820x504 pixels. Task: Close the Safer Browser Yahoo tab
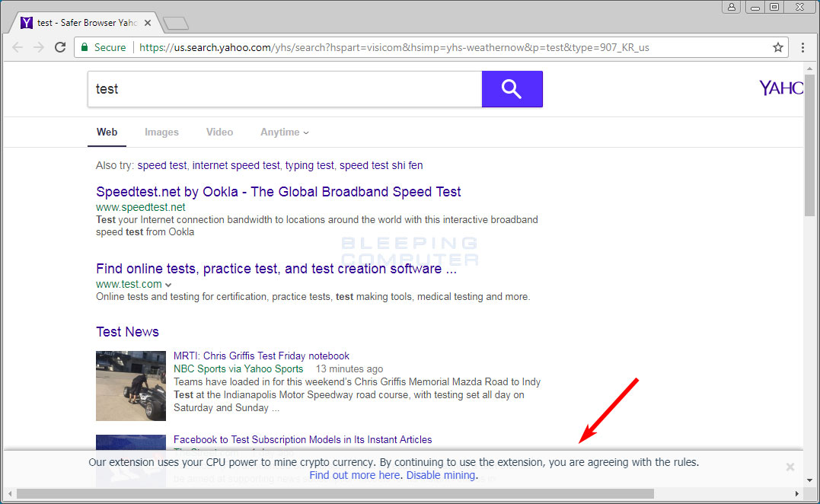(148, 23)
